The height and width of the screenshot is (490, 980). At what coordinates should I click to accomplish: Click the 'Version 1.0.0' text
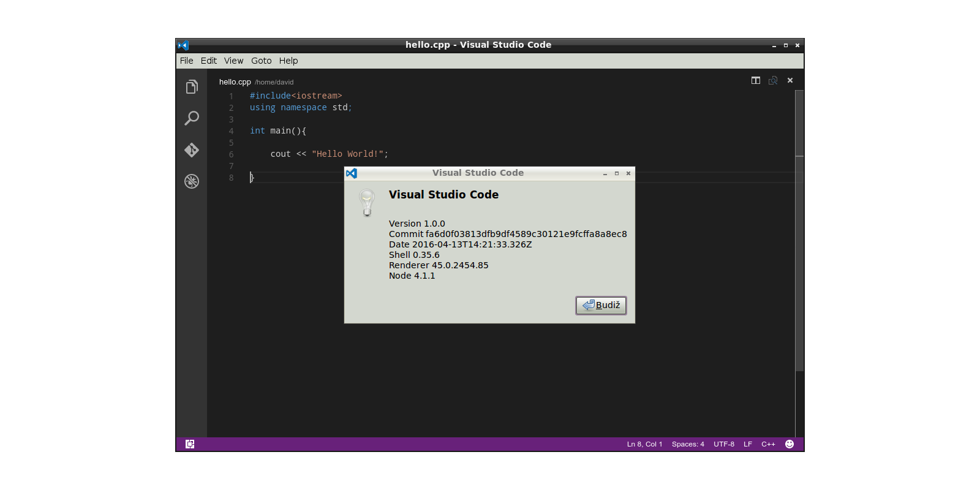(417, 224)
